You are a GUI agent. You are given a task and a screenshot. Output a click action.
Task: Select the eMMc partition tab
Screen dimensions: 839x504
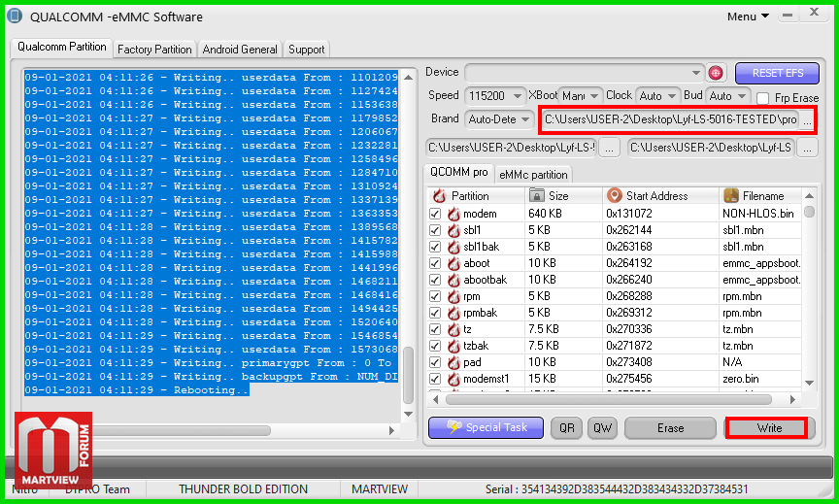pos(533,175)
